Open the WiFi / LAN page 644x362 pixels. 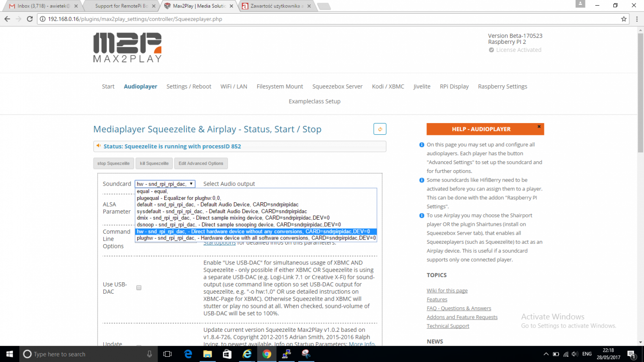click(234, 86)
